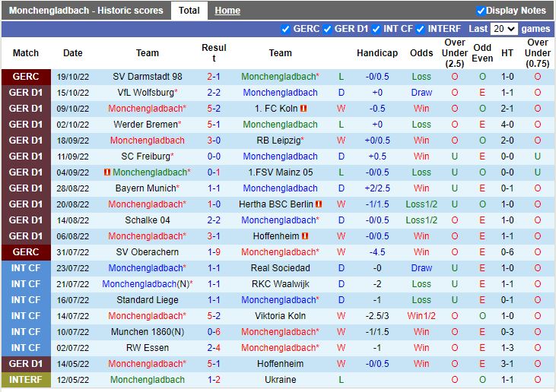Click the INT CF label for 23/07/22
The image size is (556, 392).
(x=26, y=267)
